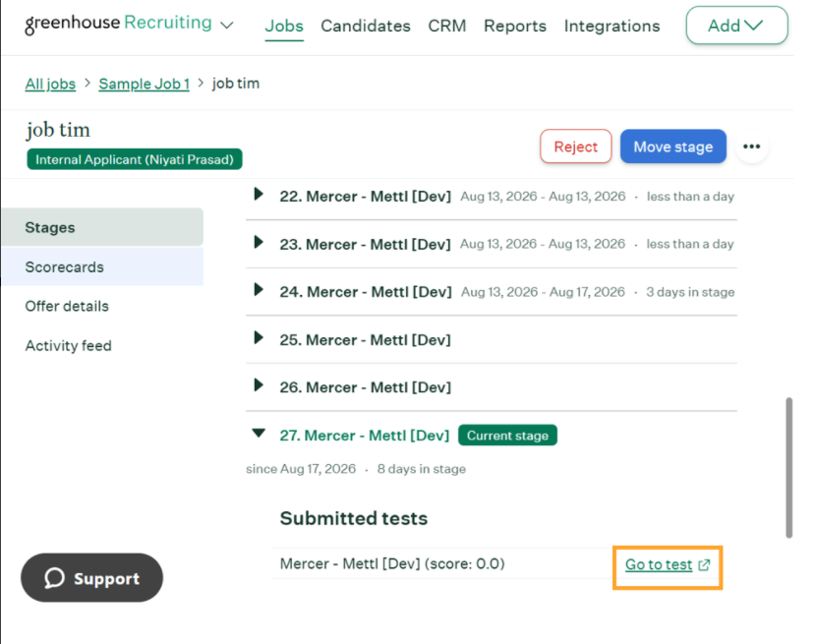This screenshot has width=814, height=644.
Task: Click 'less than a day' on stage 22 row
Action: point(690,197)
